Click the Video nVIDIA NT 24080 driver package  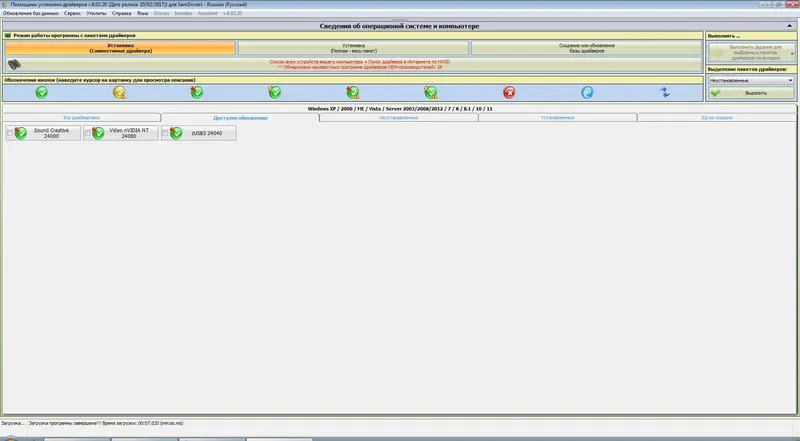(x=121, y=133)
